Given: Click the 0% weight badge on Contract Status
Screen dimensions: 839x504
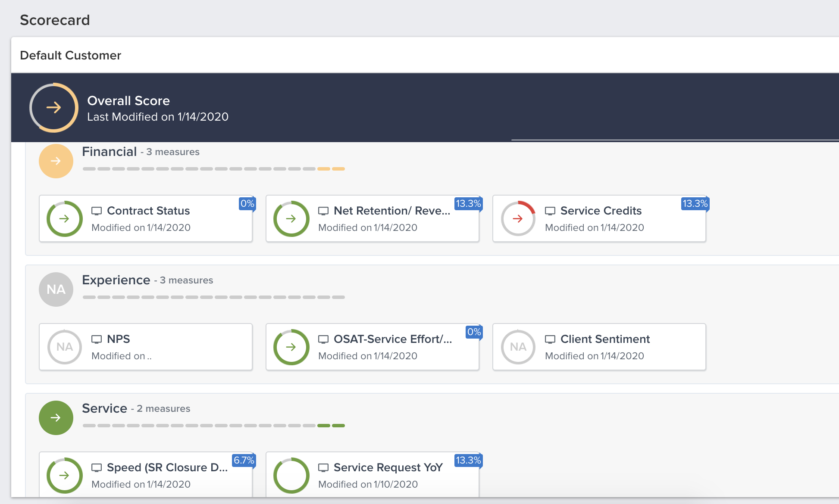Looking at the screenshot, I should point(247,204).
